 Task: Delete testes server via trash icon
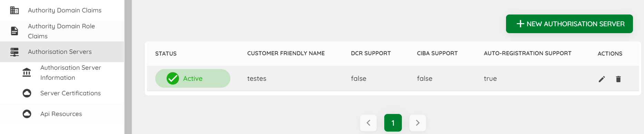point(618,79)
